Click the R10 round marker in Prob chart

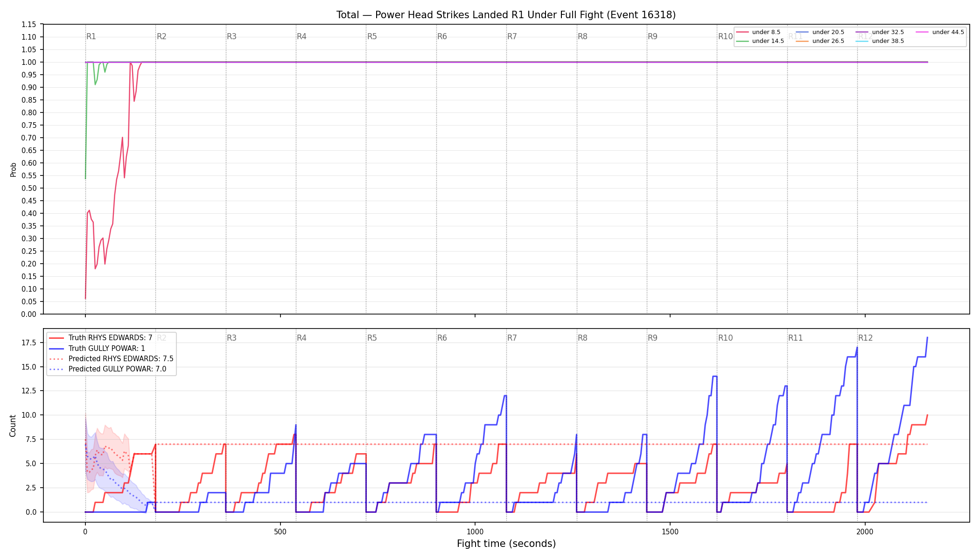725,36
